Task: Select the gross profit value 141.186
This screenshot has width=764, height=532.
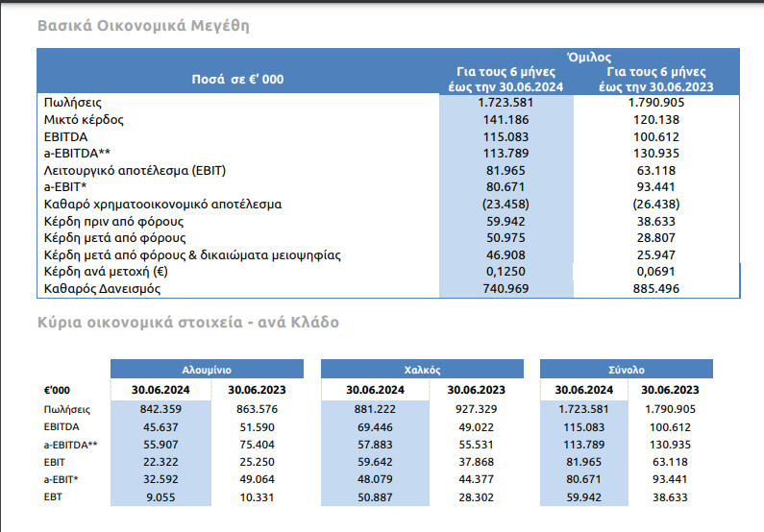Action: (505, 120)
